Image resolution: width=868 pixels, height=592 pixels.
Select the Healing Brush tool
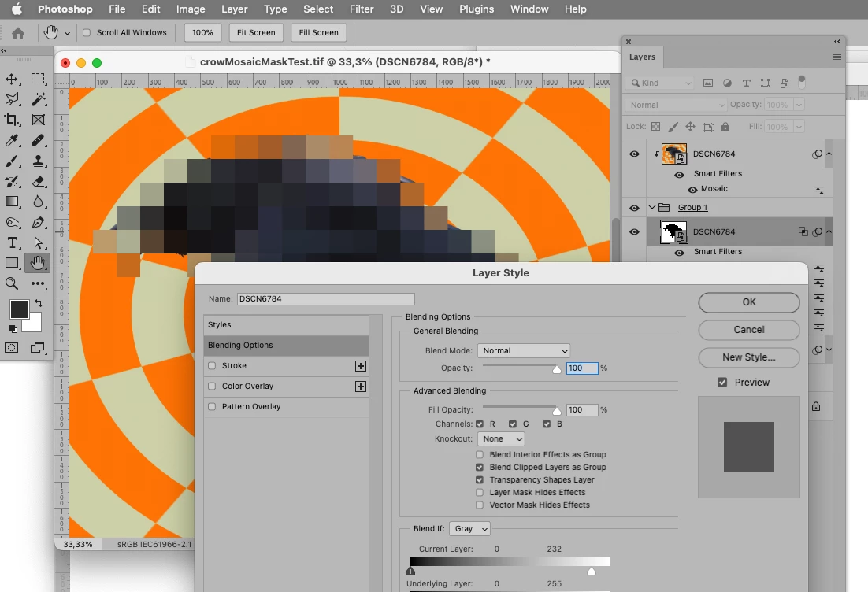[x=38, y=141]
